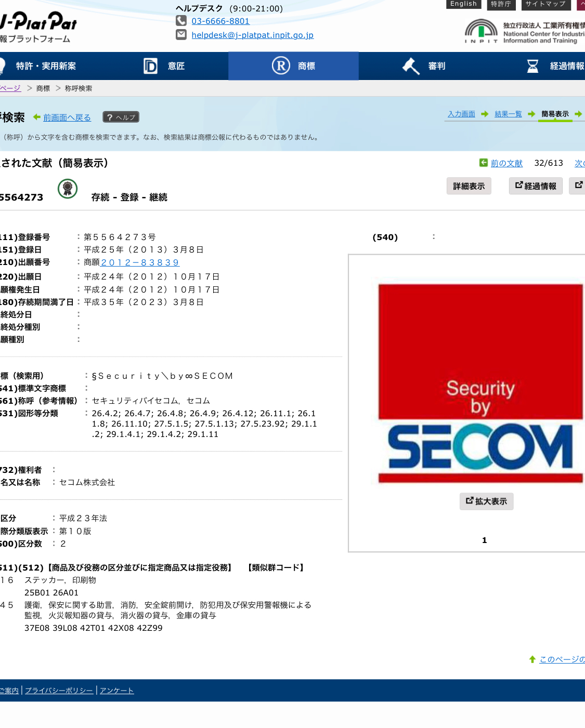Click the gavel icon for 審判
585x728 pixels.
(x=411, y=66)
